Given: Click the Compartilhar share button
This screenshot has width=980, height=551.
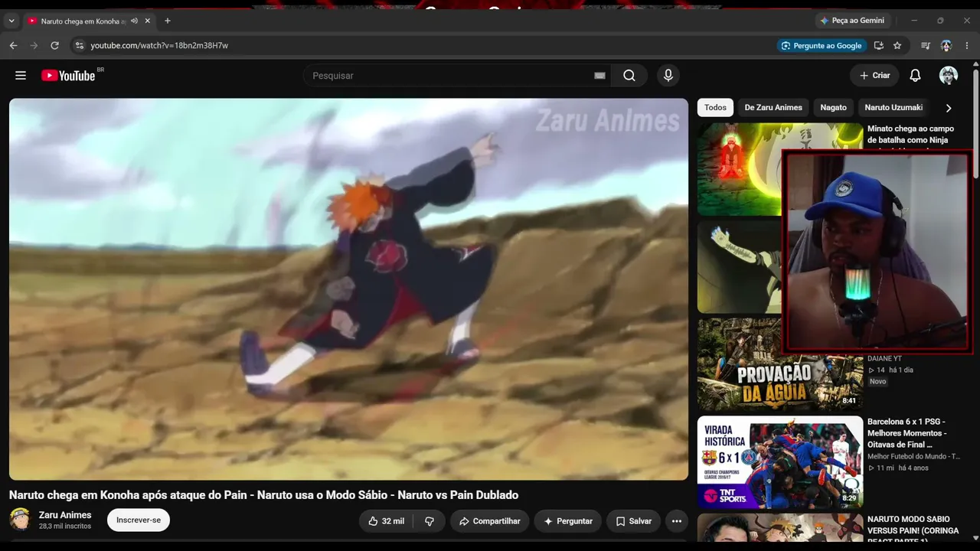Looking at the screenshot, I should [489, 521].
